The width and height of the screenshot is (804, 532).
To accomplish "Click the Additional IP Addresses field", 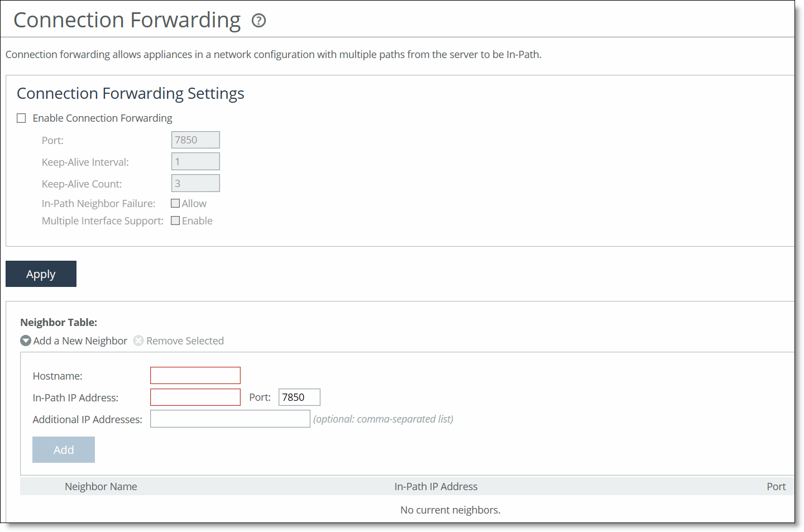I will [x=230, y=418].
